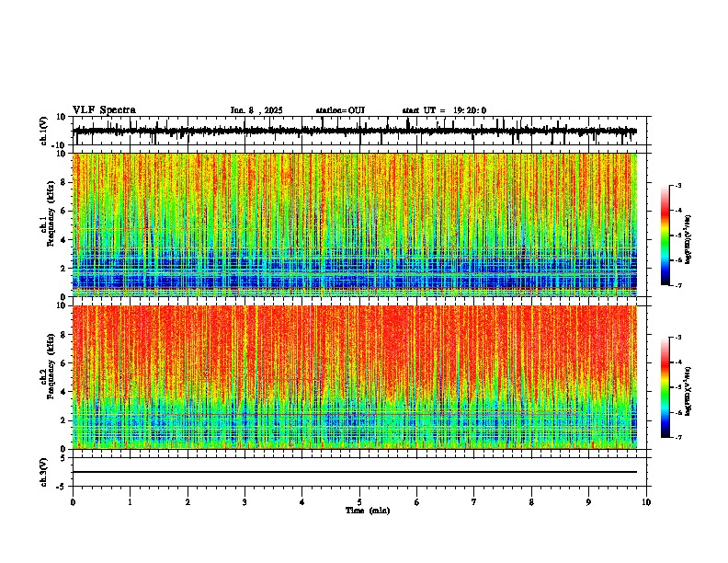Click time axis tick label "9"
The width and height of the screenshot is (728, 563).
[x=588, y=502]
